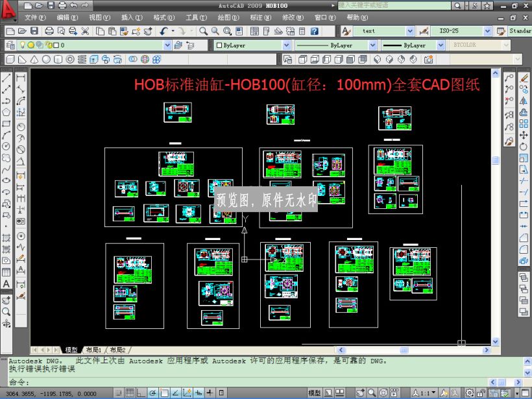Screen dimensions: 532x399
Task: Click the Save floppy disk icon
Action: tap(34, 31)
